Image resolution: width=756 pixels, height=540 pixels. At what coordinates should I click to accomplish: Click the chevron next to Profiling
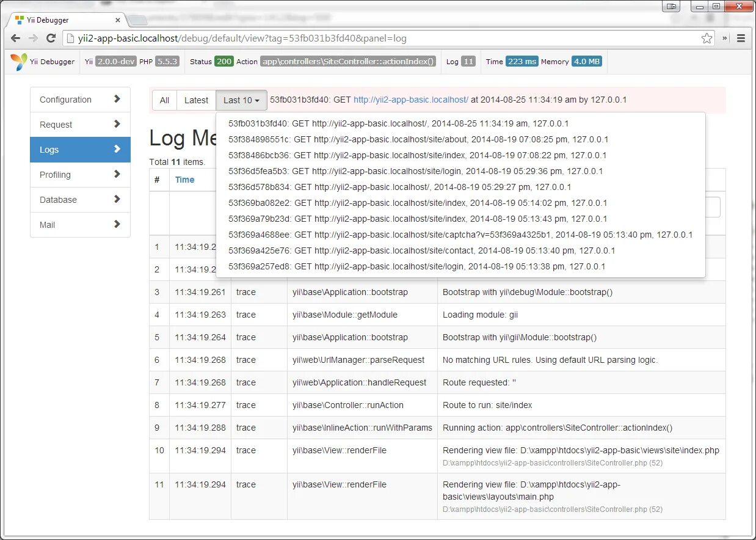click(117, 174)
